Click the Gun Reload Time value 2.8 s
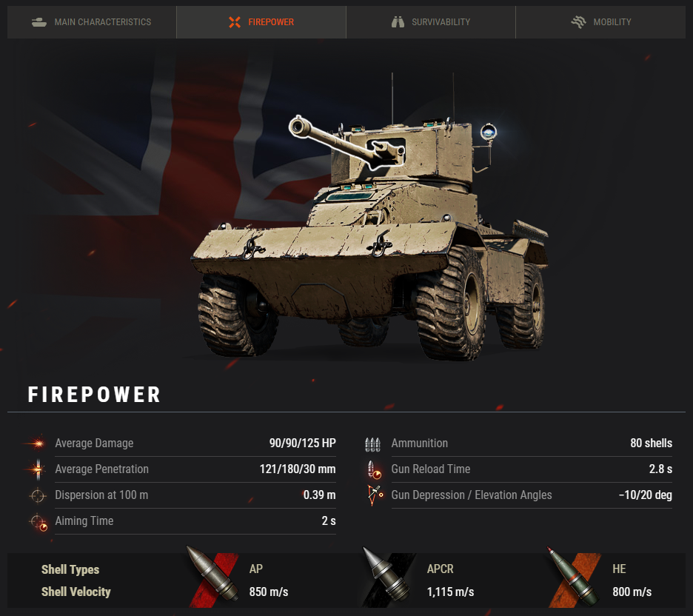The image size is (693, 616). [x=660, y=469]
